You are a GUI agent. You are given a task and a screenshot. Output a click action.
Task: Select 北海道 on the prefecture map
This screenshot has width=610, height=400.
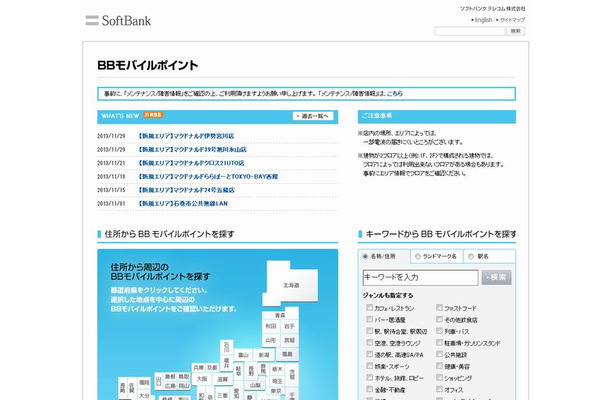pyautogui.click(x=291, y=285)
